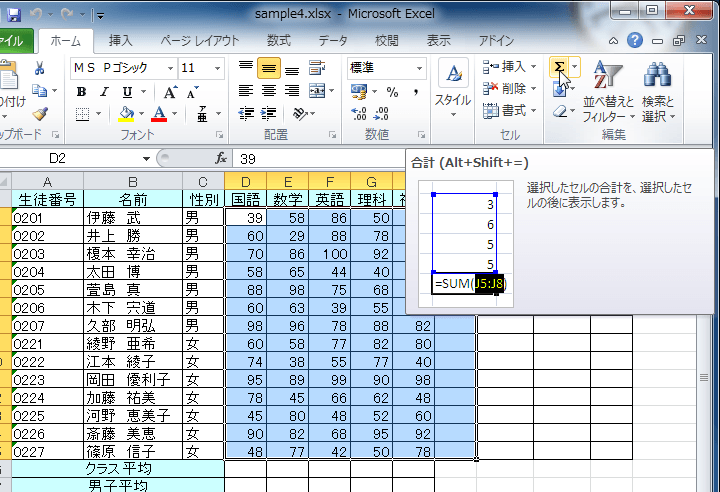The height and width of the screenshot is (492, 720).
Task: Click the accounting number format icon
Action: pyautogui.click(x=359, y=92)
